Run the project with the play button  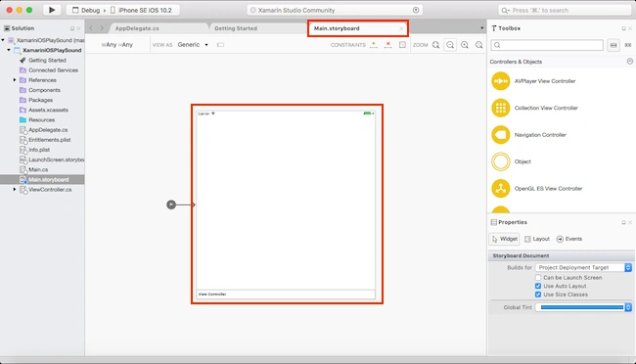(52, 10)
